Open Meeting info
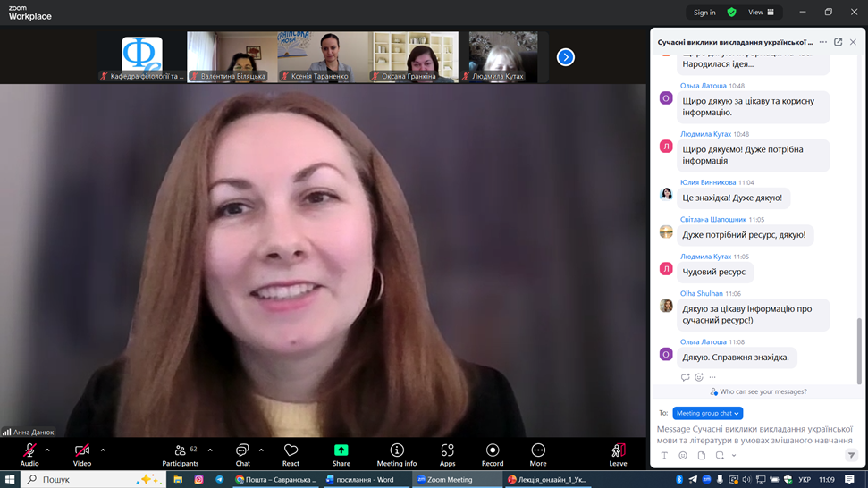This screenshot has width=868, height=488. coord(397,450)
